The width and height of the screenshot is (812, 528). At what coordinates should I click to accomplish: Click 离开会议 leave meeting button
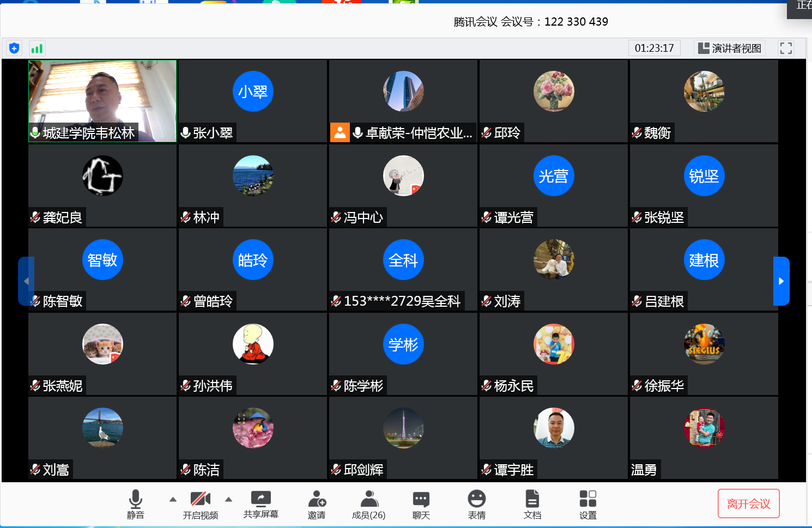pyautogui.click(x=748, y=503)
